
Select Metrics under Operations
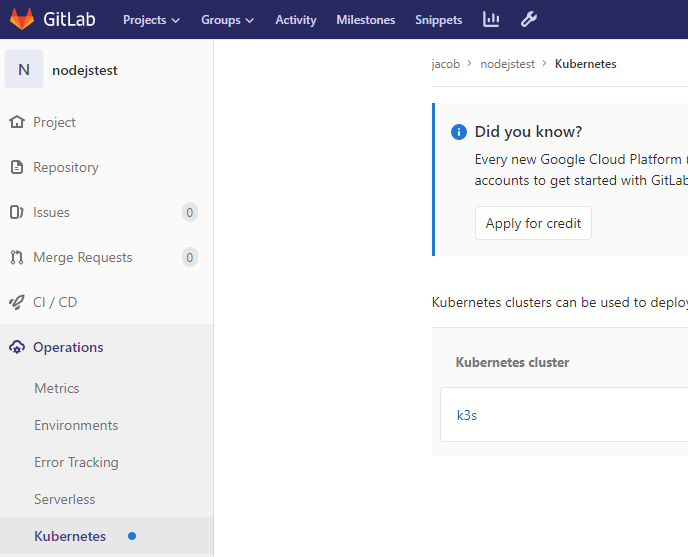(57, 388)
